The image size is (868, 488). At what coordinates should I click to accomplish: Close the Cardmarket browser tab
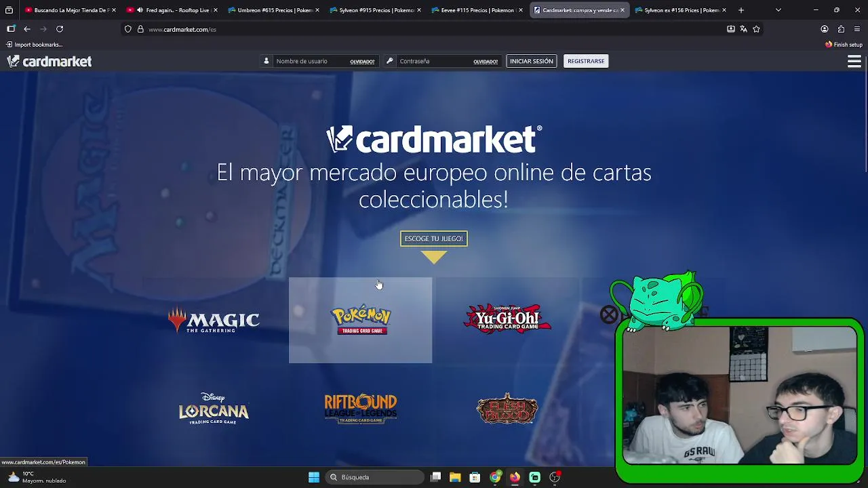[622, 10]
